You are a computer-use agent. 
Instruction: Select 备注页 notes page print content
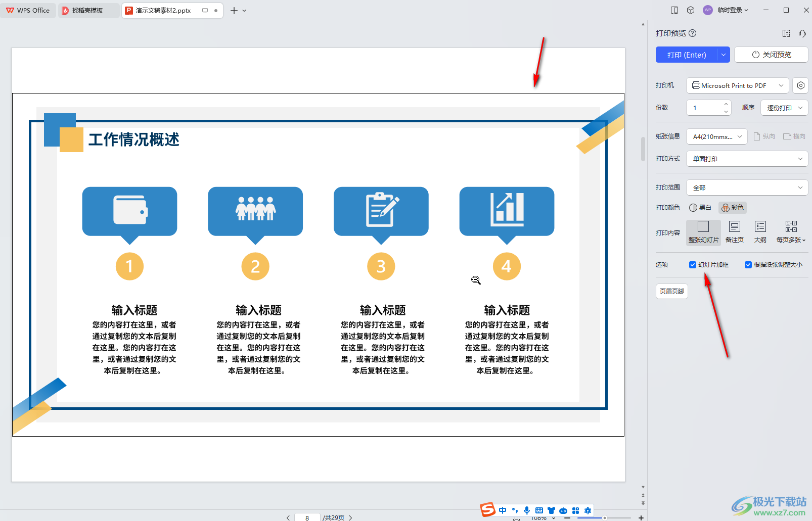tap(735, 232)
